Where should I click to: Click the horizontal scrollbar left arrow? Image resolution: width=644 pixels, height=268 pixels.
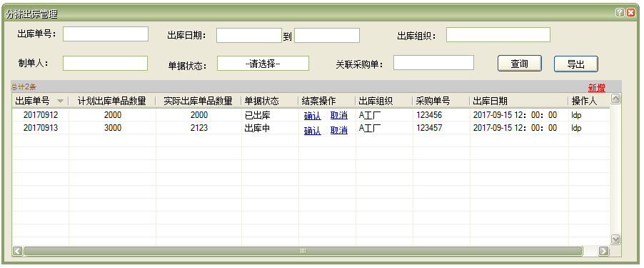(x=18, y=251)
